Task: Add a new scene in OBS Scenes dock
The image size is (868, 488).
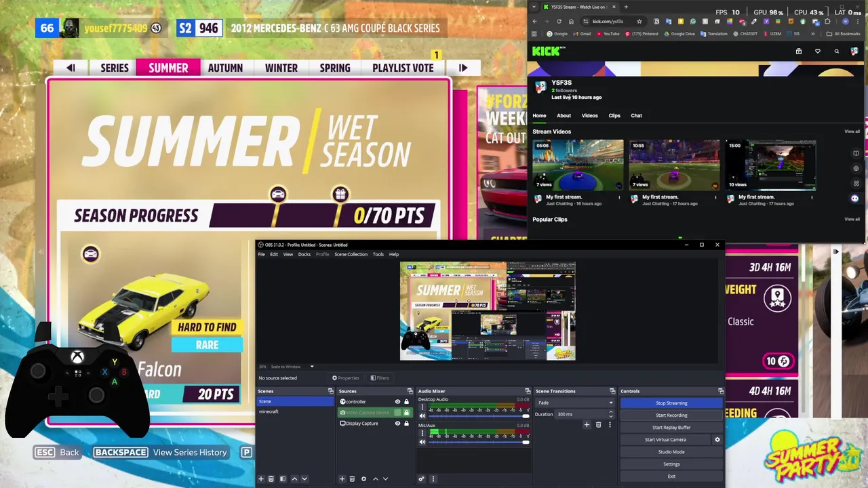Action: [260, 479]
